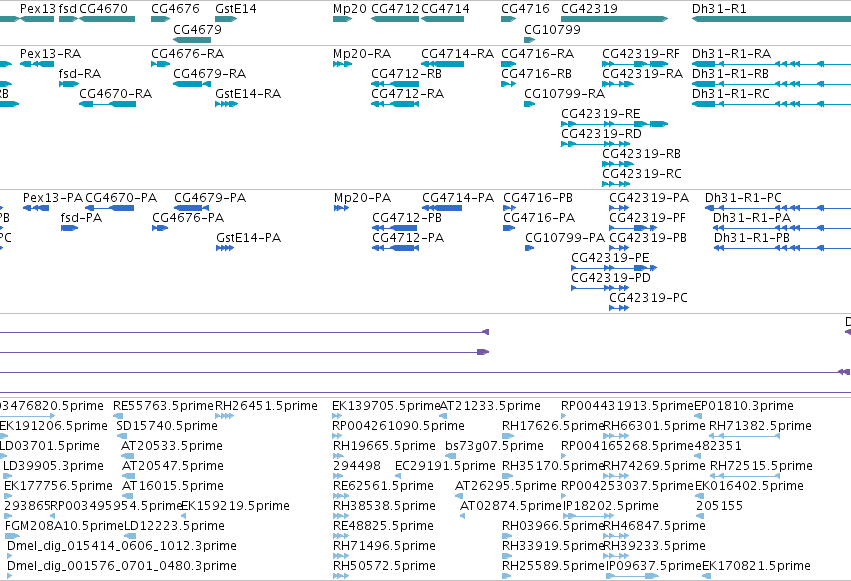Select the CG4679 gene label
Screen dimensions: 851x581
point(198,29)
